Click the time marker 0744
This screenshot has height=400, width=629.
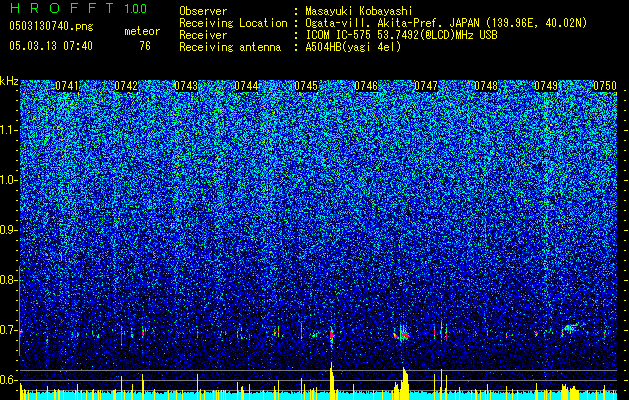click(x=246, y=86)
